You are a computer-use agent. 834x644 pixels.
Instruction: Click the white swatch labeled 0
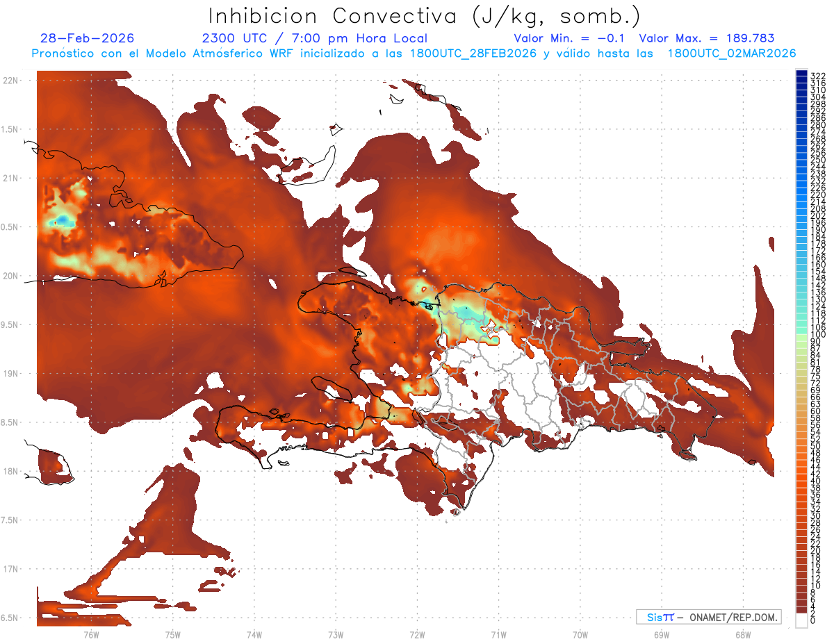coord(801,620)
